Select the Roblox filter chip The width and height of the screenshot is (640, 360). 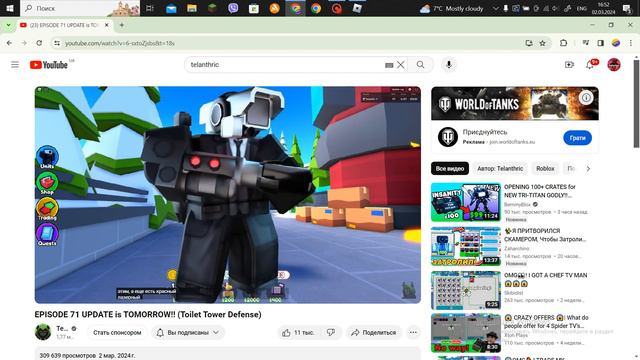click(x=545, y=169)
